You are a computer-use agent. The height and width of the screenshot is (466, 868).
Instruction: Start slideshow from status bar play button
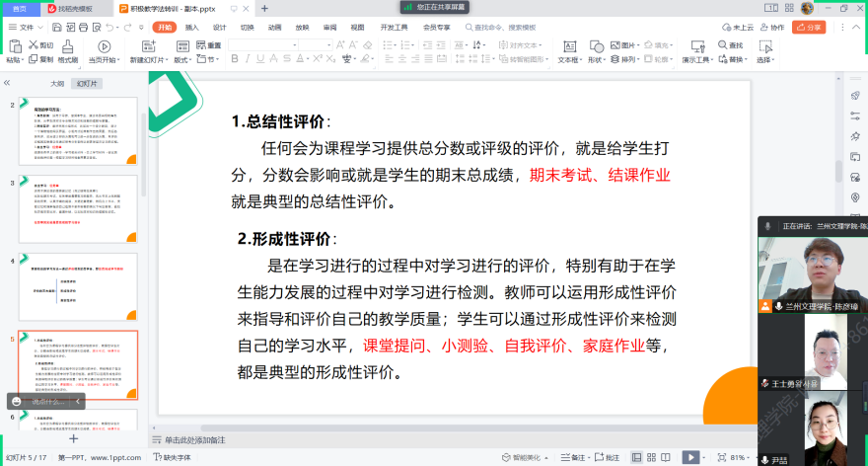click(690, 457)
